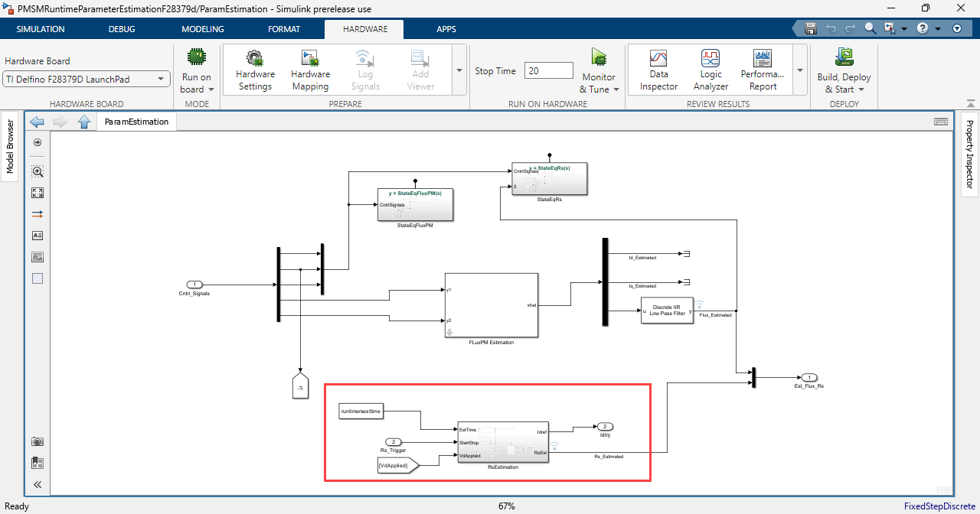
Task: Collapse the left palette with double chevron
Action: 38,484
